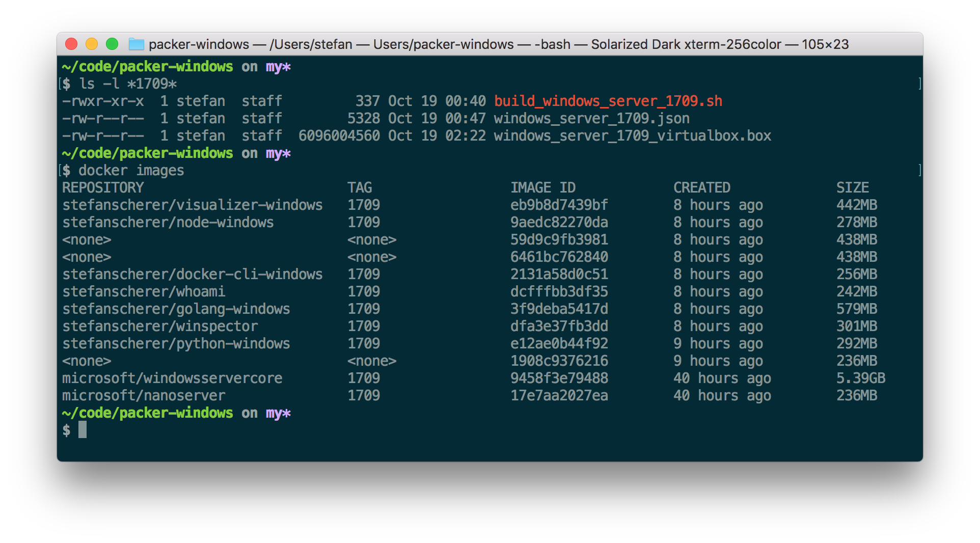Click microsoft/nanoserver repository name
980x543 pixels.
coord(144,396)
